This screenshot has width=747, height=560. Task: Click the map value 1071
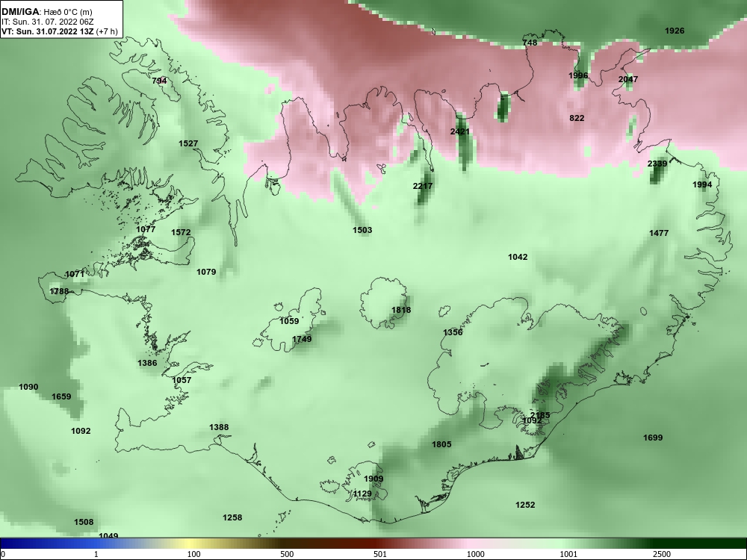coord(75,274)
